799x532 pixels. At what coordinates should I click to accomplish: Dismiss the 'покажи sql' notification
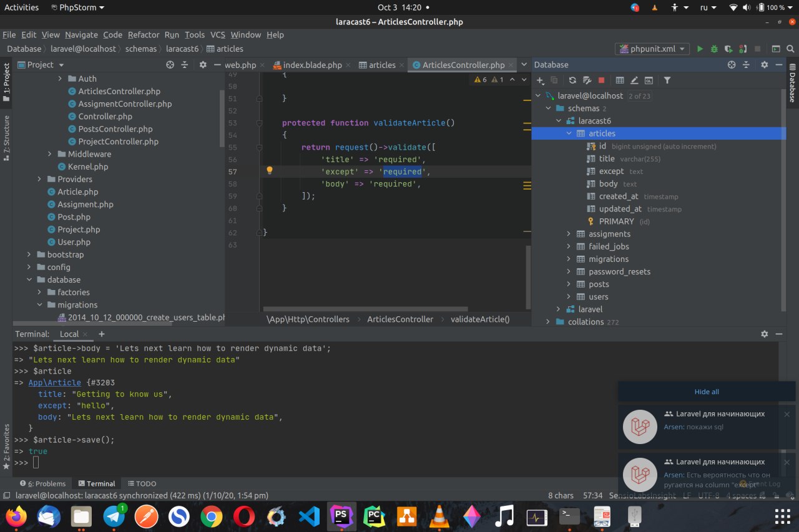787,414
